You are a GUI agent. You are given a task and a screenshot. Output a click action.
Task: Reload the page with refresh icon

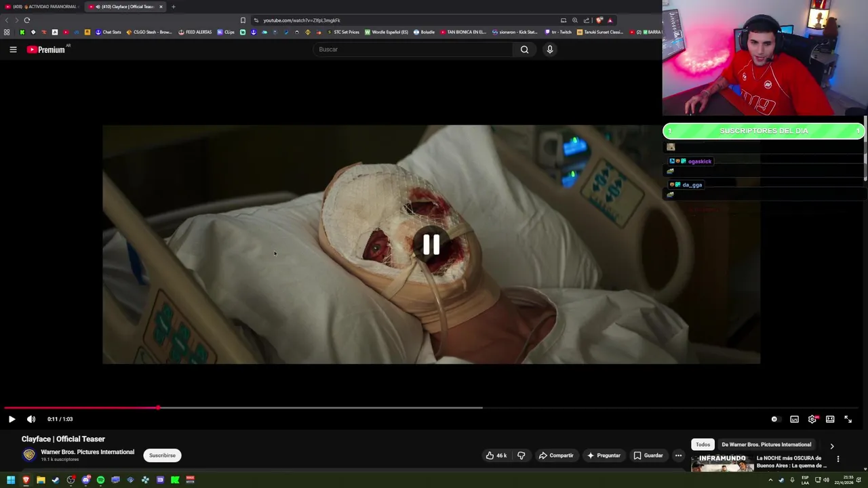(x=26, y=20)
